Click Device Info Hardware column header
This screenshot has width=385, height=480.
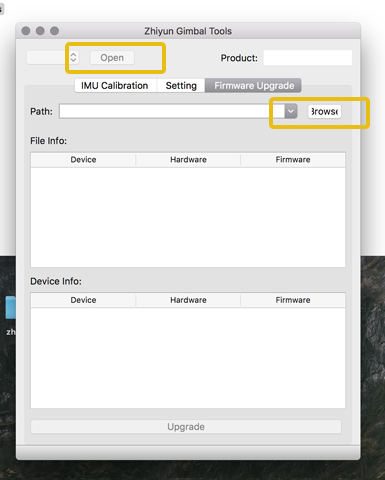[x=188, y=300]
